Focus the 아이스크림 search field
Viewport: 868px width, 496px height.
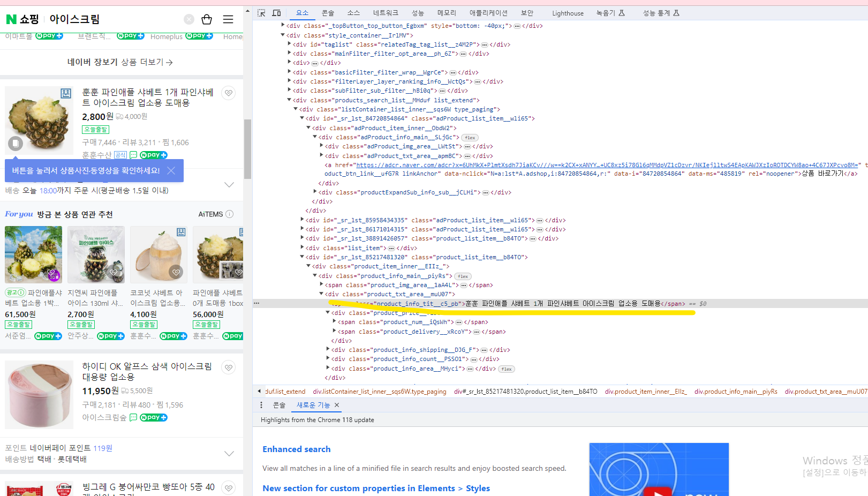coord(114,19)
